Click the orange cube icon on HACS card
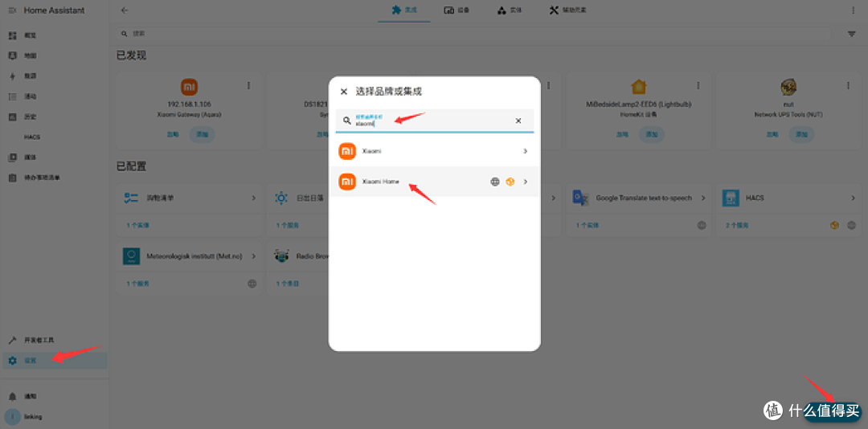 click(x=835, y=225)
